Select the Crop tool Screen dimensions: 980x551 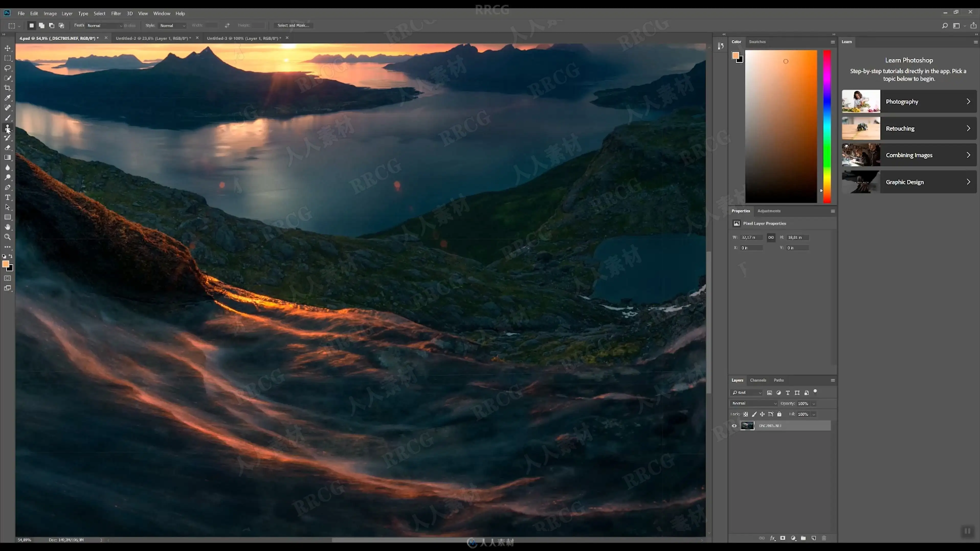pos(8,88)
